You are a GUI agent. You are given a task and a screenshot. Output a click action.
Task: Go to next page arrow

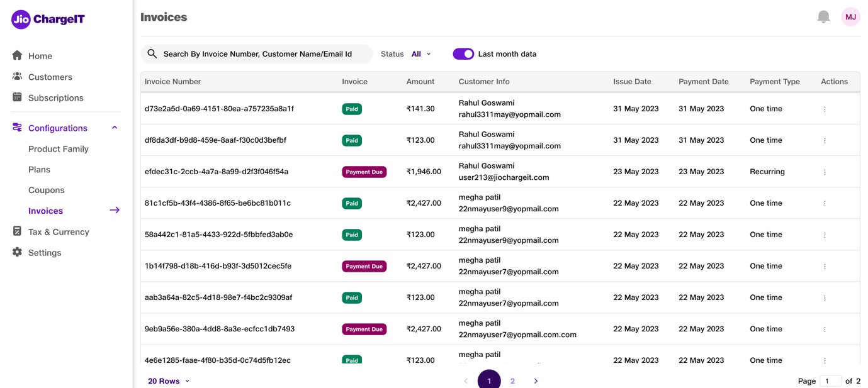click(536, 381)
